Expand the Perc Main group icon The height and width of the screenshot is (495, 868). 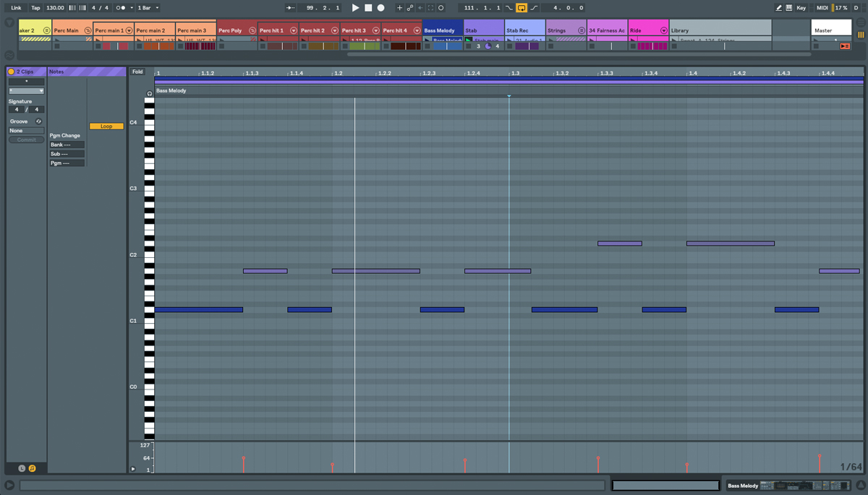pyautogui.click(x=88, y=31)
